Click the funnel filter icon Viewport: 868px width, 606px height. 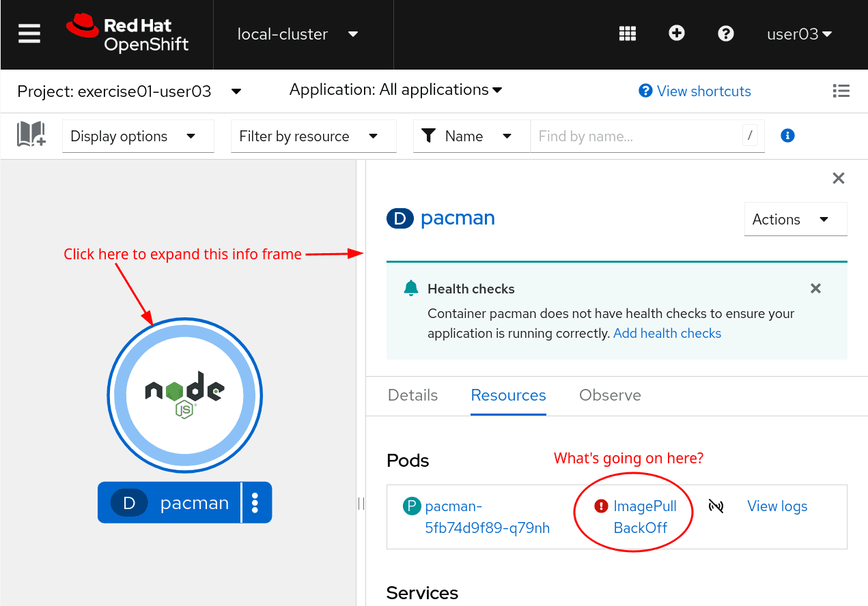tap(429, 136)
